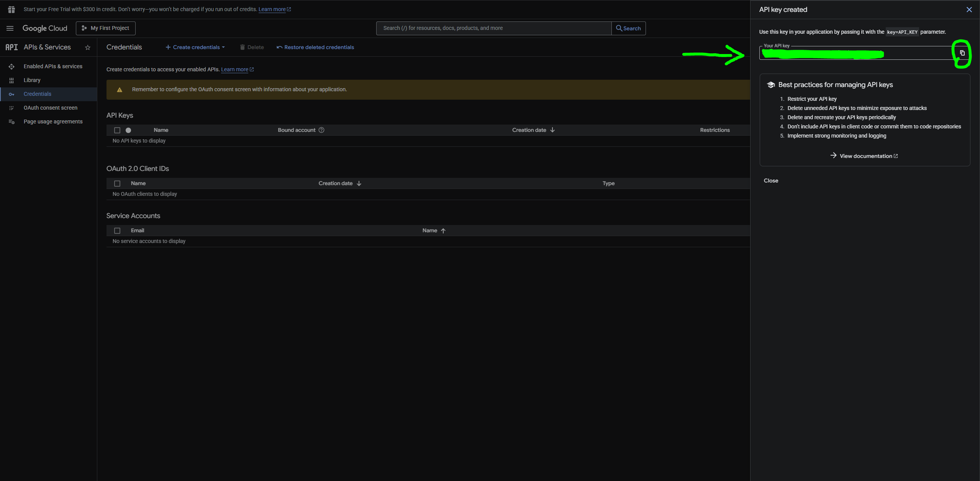Click the resource search input field
This screenshot has height=481, width=980.
[493, 28]
